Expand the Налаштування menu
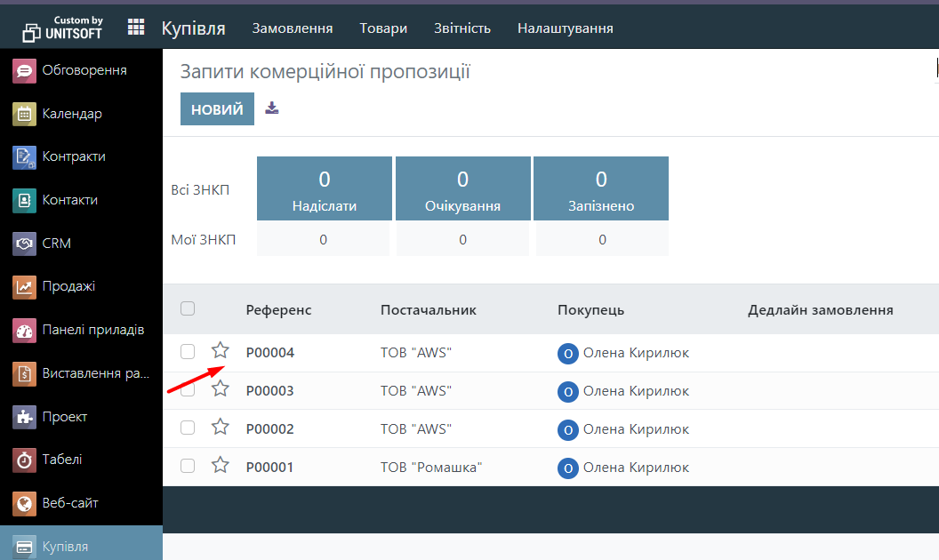Screen dimensions: 939x560 coord(565,28)
